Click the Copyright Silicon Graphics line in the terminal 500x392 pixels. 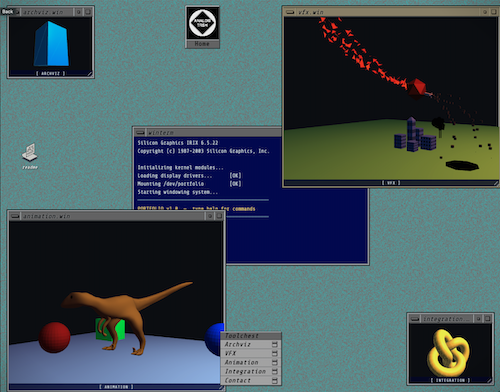point(204,151)
